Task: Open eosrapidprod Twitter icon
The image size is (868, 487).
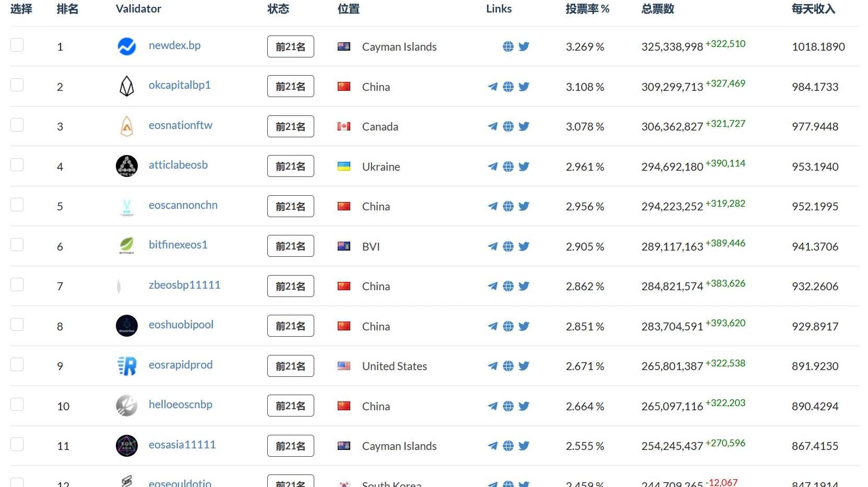Action: coord(524,366)
